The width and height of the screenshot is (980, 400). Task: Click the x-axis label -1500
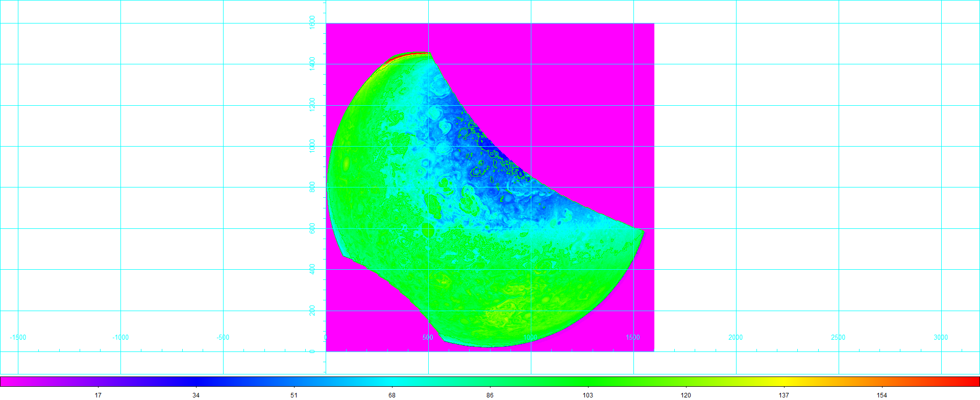[x=18, y=338]
